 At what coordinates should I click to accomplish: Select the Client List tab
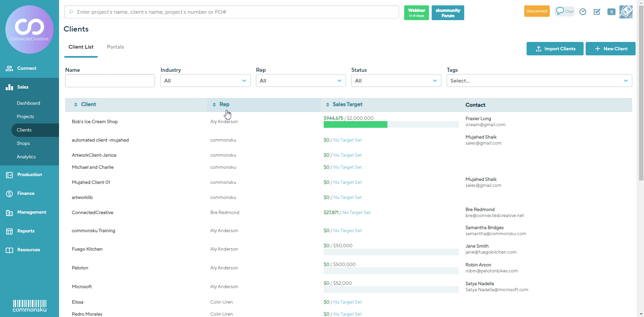click(x=81, y=47)
